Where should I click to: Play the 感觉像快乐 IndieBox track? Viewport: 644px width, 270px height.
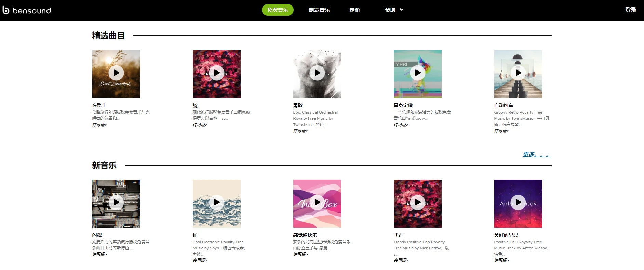tap(317, 203)
